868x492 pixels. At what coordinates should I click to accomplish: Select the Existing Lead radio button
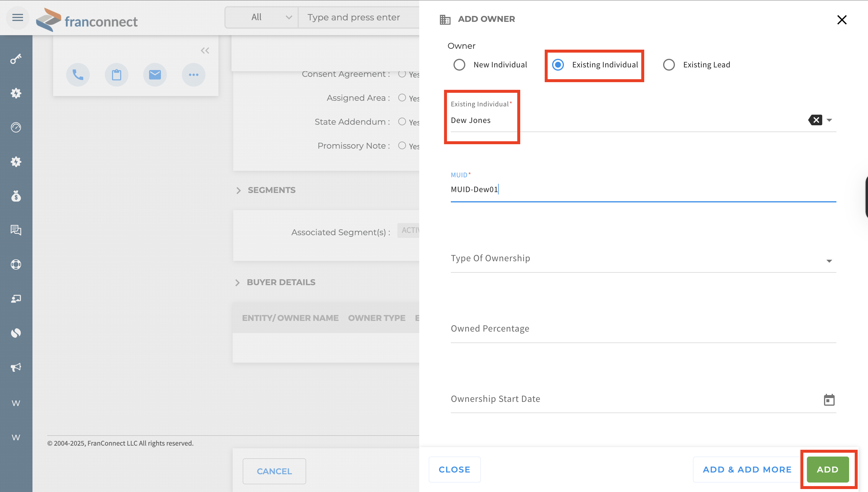(669, 64)
